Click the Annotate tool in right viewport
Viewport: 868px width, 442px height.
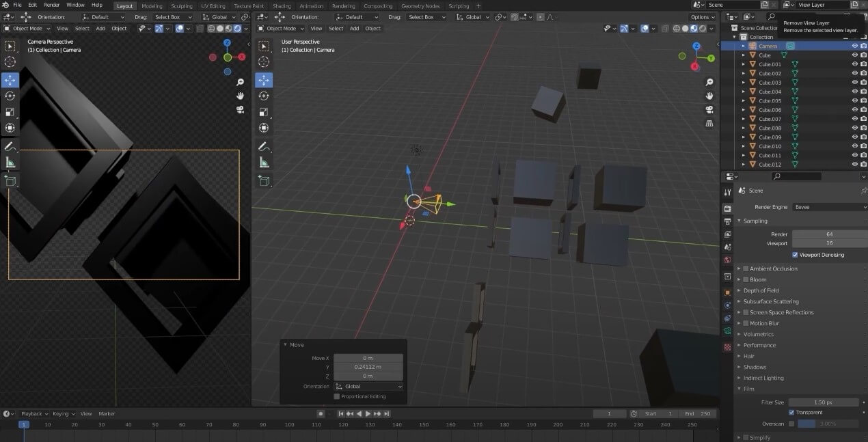click(x=264, y=146)
